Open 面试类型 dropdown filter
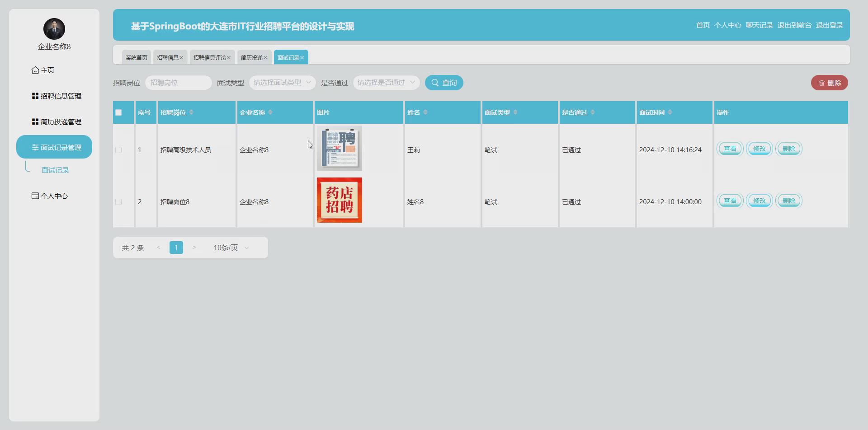Screen dimensions: 868x430 282,83
